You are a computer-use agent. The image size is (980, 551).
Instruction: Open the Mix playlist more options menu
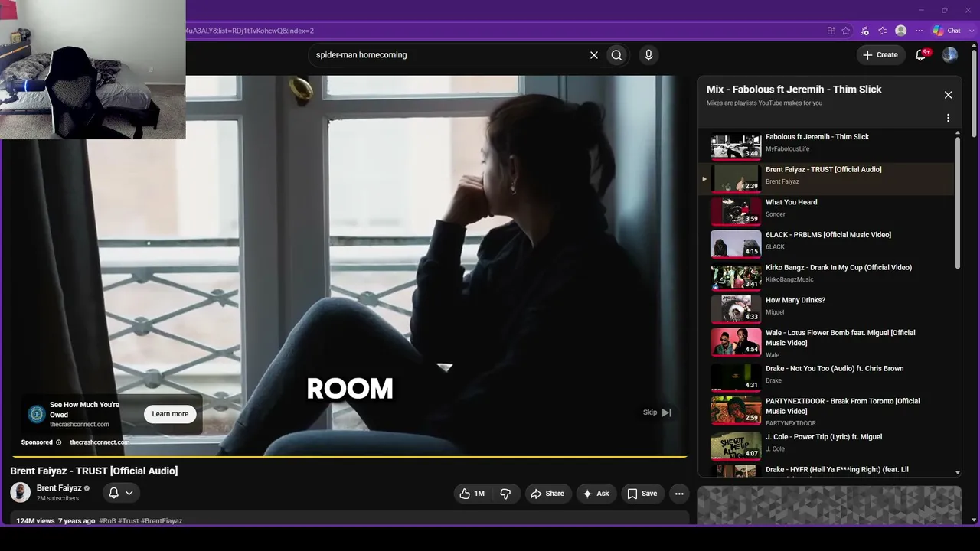948,118
